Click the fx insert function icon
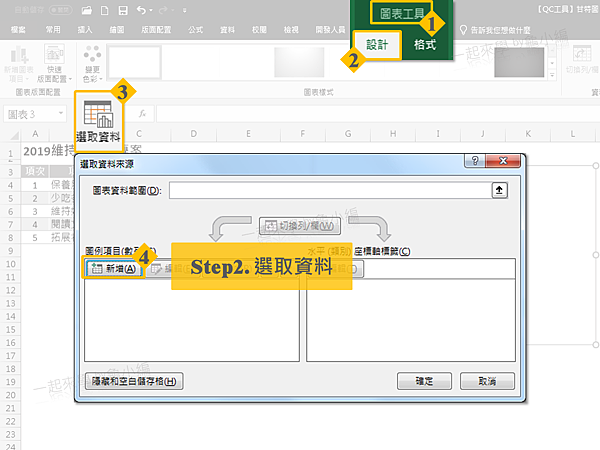Screen dimensions: 600x450 pos(142,114)
